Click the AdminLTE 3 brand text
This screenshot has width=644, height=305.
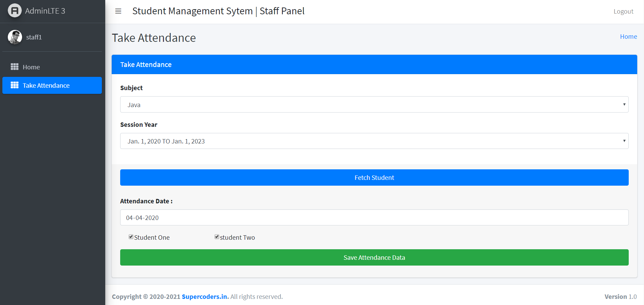(45, 11)
